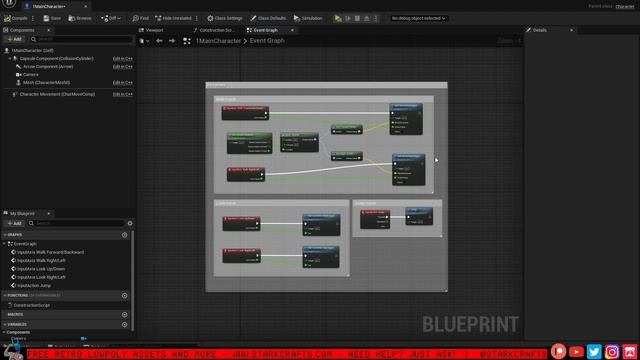Click the graph icon beside breadcrumb
This screenshot has height=360, width=640.
187,41
